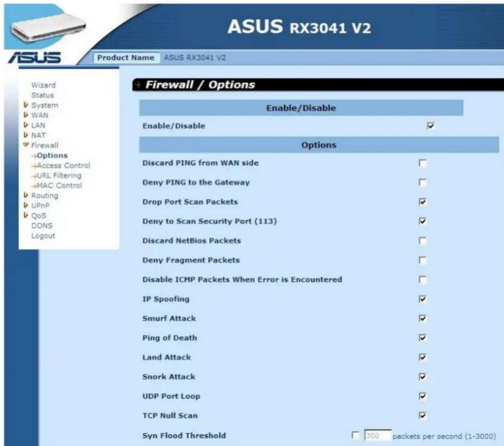Uncheck IP Spoofing protection
The image size is (504, 446).
pyautogui.click(x=422, y=299)
